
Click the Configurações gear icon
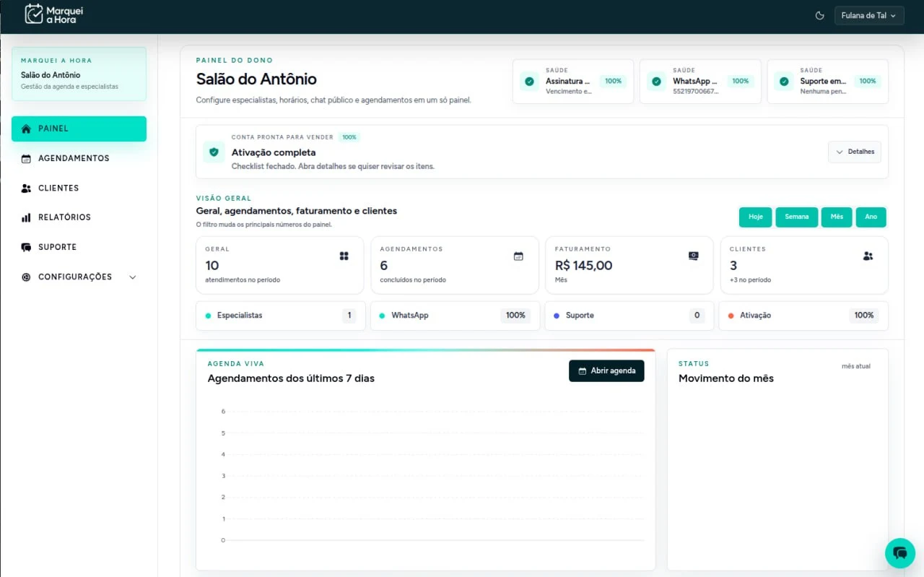click(26, 277)
